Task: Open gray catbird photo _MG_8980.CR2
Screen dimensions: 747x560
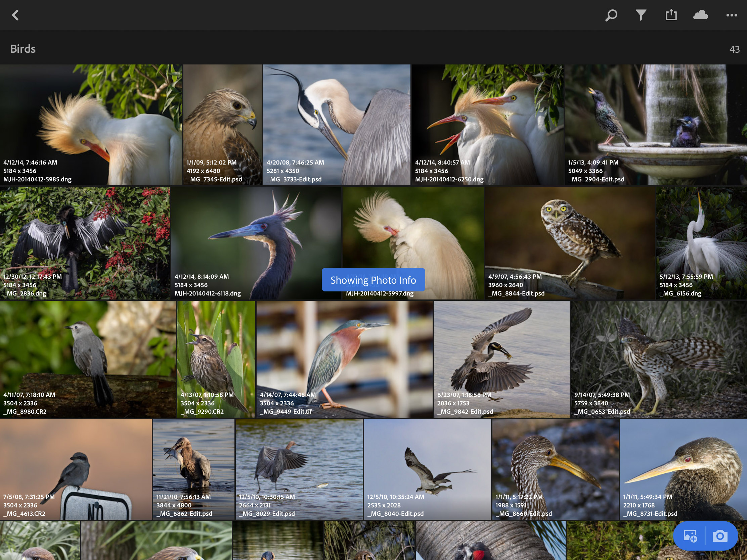Action: pyautogui.click(x=88, y=359)
